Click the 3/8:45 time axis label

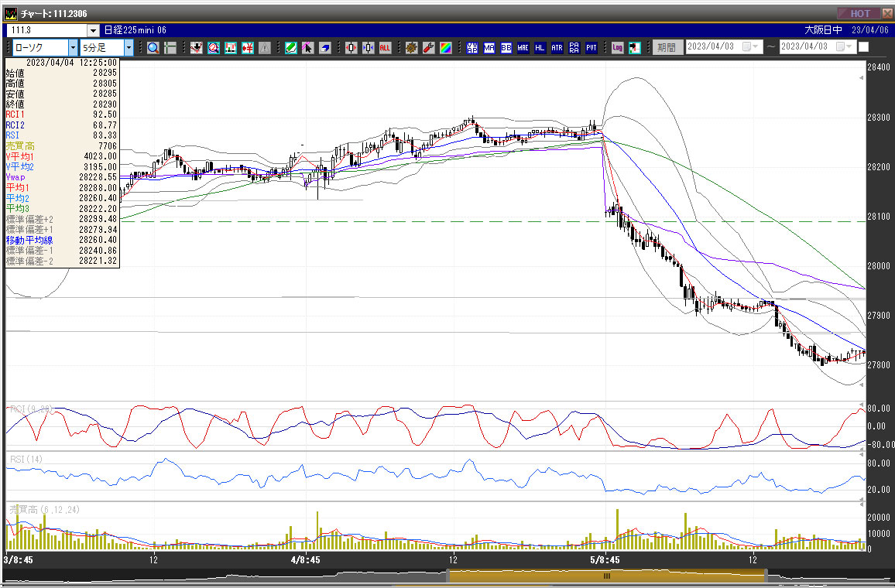(19, 560)
